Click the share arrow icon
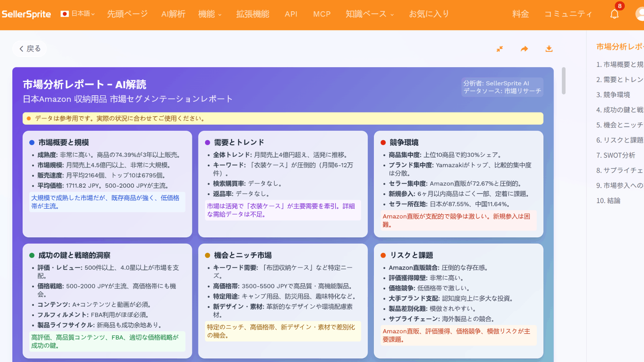 coord(524,49)
